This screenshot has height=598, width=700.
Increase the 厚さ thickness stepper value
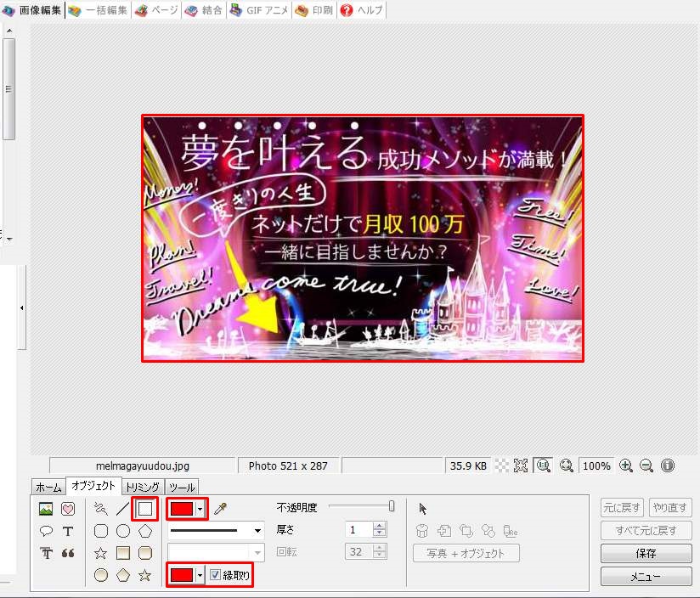(x=379, y=526)
